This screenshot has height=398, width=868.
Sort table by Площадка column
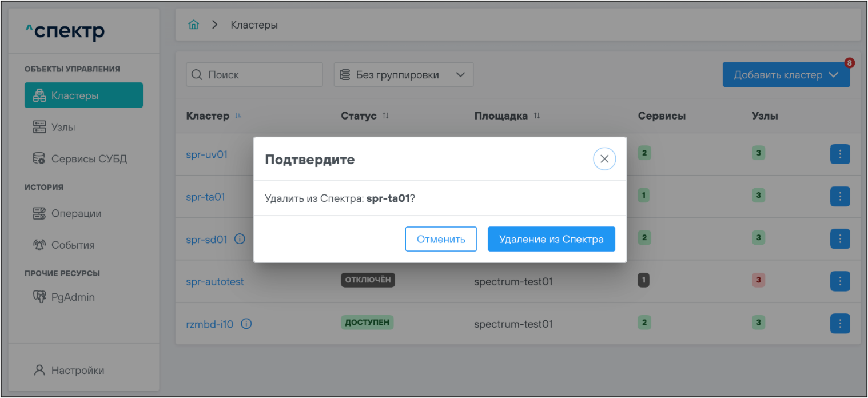(536, 116)
